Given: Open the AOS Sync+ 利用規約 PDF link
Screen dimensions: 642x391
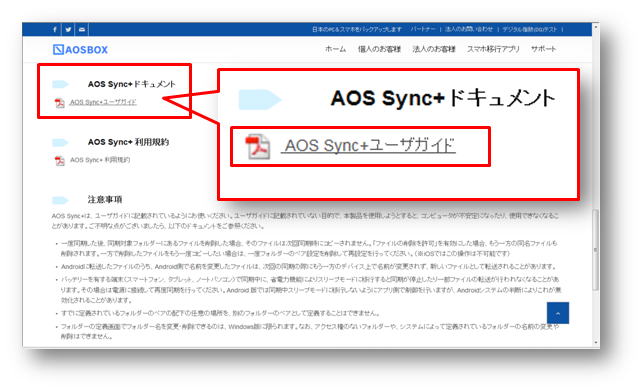Looking at the screenshot, I should tap(100, 160).
